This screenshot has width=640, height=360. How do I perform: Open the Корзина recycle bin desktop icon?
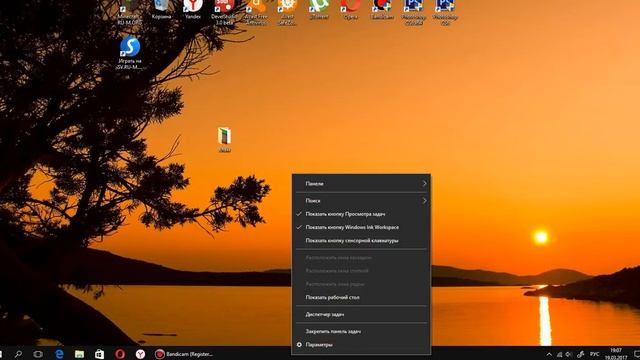click(x=161, y=9)
